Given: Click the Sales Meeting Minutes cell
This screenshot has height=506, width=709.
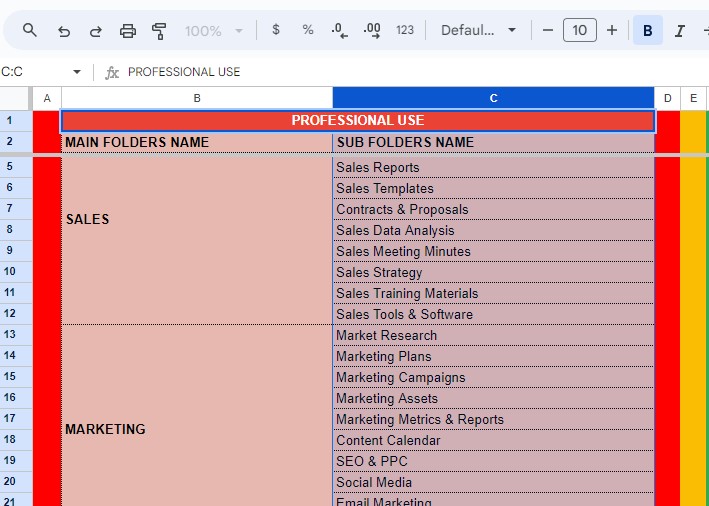Looking at the screenshot, I should click(493, 251).
